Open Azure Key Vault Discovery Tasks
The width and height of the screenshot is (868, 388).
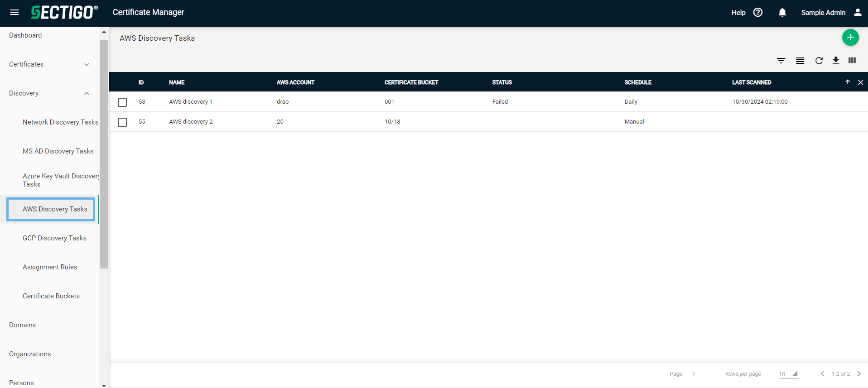point(61,180)
